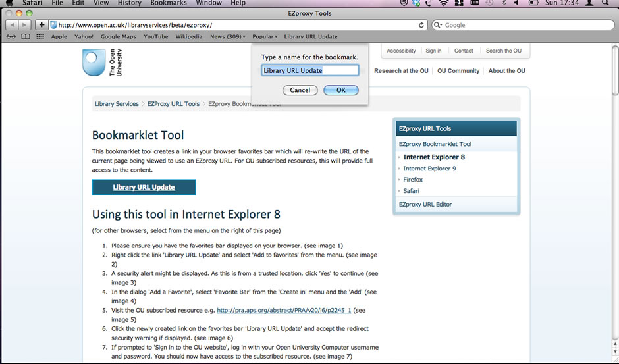This screenshot has width=619, height=364.
Task: Go to EZProxy URL Tools breadcrumb
Action: coord(173,104)
